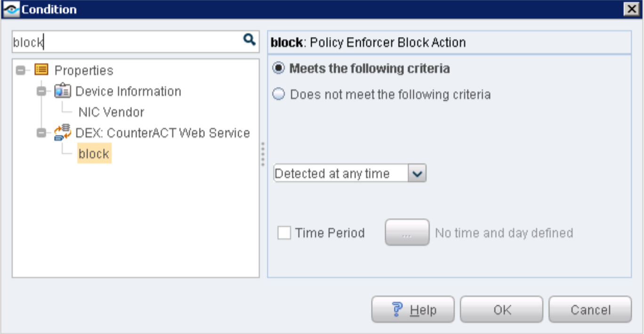This screenshot has height=334, width=644.
Task: Select "Meets the following criteria" option
Action: [279, 68]
